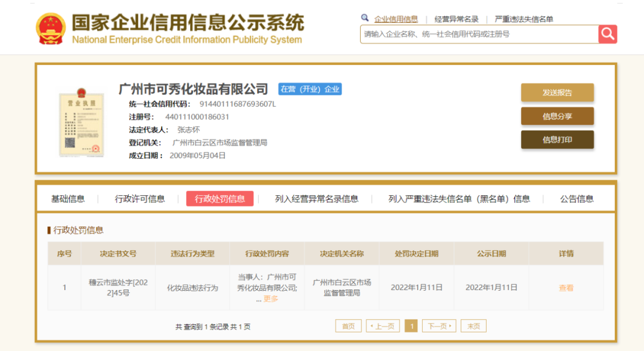Select the 经营异常名录 search category

[x=456, y=19]
